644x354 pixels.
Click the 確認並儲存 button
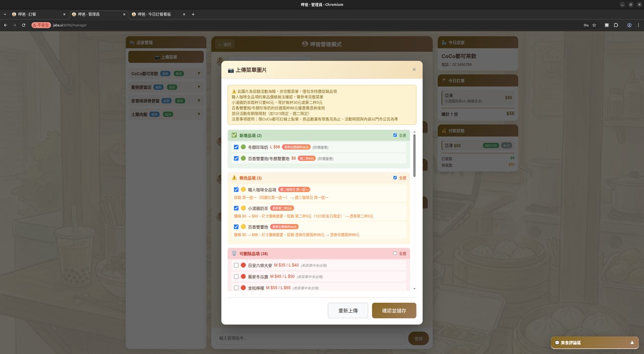394,311
